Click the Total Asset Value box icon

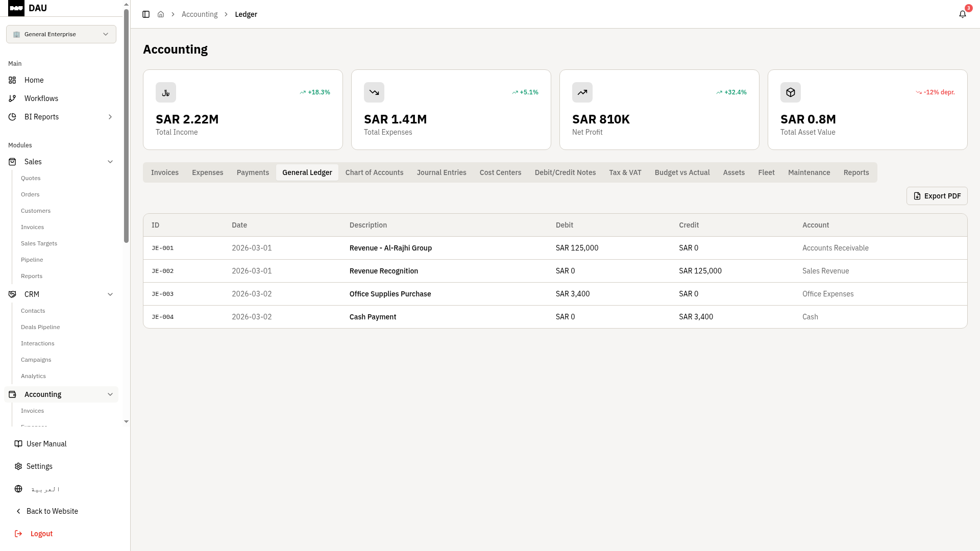791,92
